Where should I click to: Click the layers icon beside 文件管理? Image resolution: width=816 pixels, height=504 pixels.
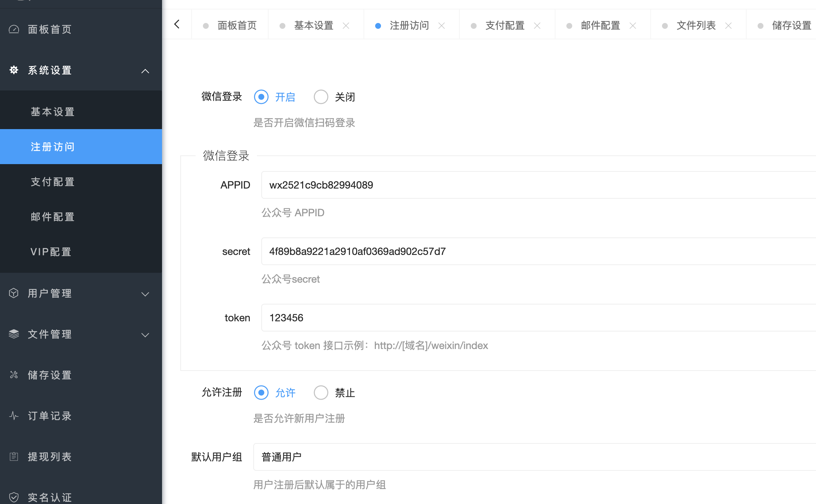pos(14,334)
